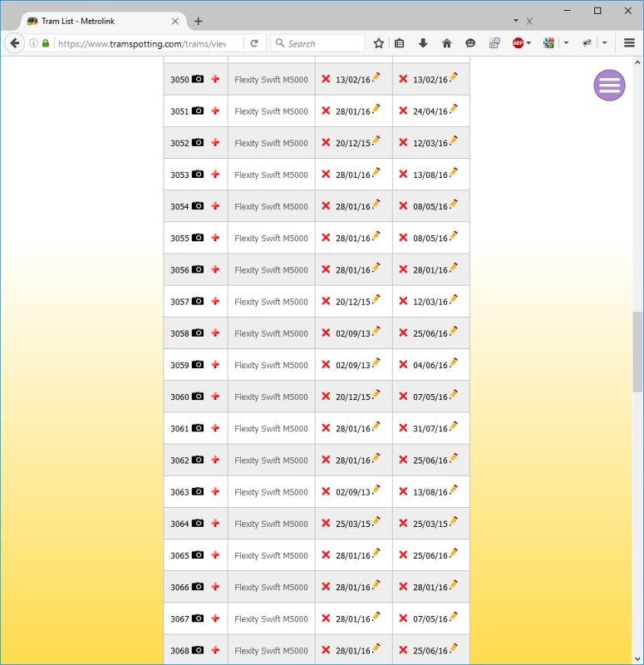
Task: Click the green padlock site security icon
Action: (x=46, y=43)
